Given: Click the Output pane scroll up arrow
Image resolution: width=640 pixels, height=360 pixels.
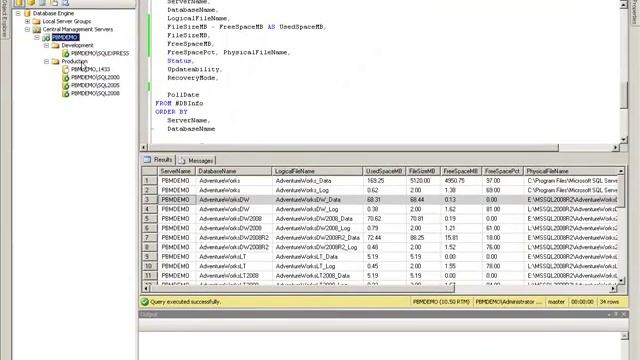Looking at the screenshot, I should pyautogui.click(x=624, y=336).
